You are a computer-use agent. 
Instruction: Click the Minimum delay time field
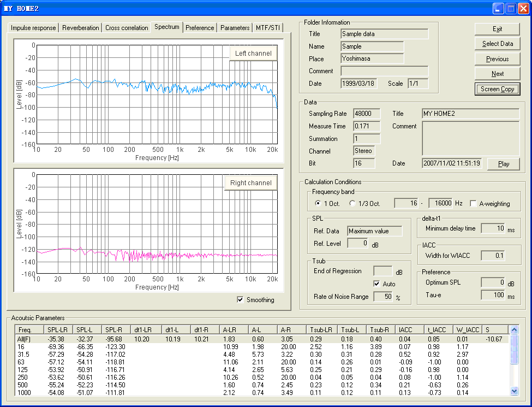(x=493, y=229)
